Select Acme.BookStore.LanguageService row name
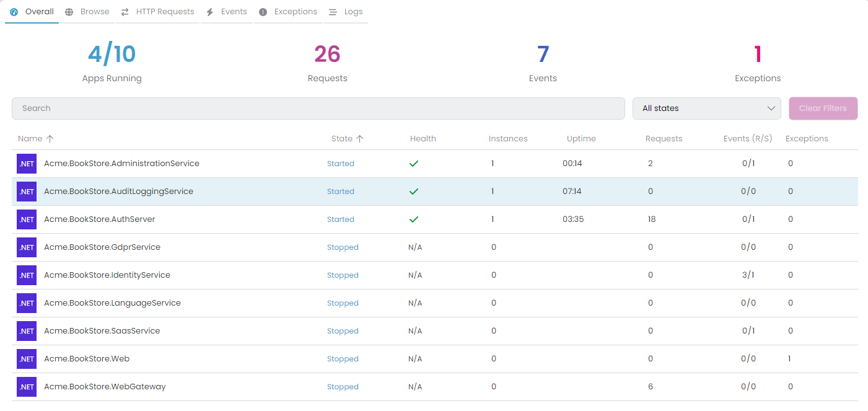This screenshot has height=411, width=868. pyautogui.click(x=112, y=303)
